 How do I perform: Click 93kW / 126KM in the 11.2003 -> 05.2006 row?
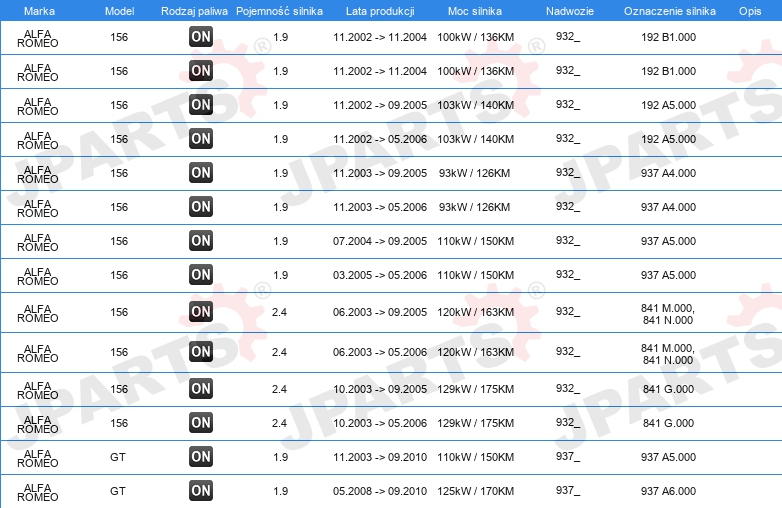point(474,207)
